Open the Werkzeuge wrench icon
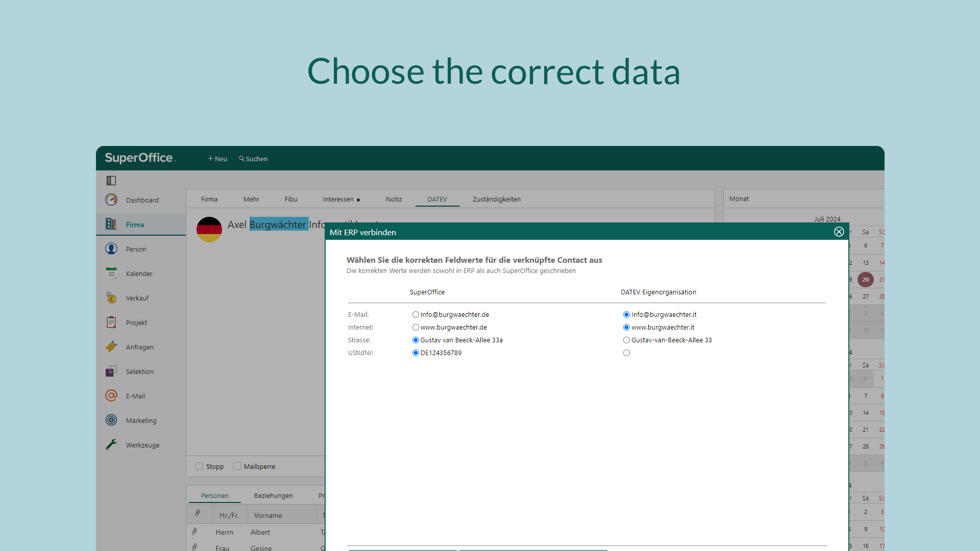The width and height of the screenshot is (980, 551). point(111,444)
